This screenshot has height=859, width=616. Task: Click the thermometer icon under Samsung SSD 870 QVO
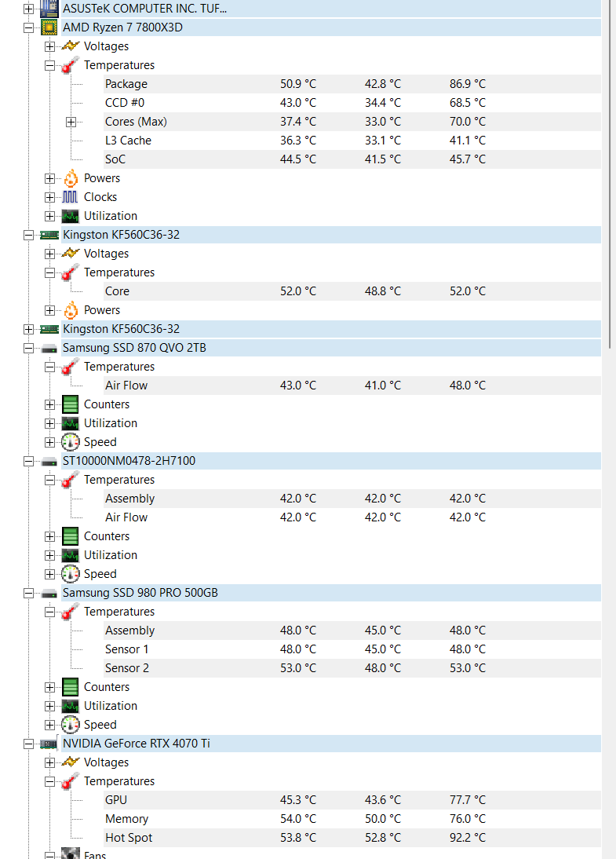click(71, 367)
